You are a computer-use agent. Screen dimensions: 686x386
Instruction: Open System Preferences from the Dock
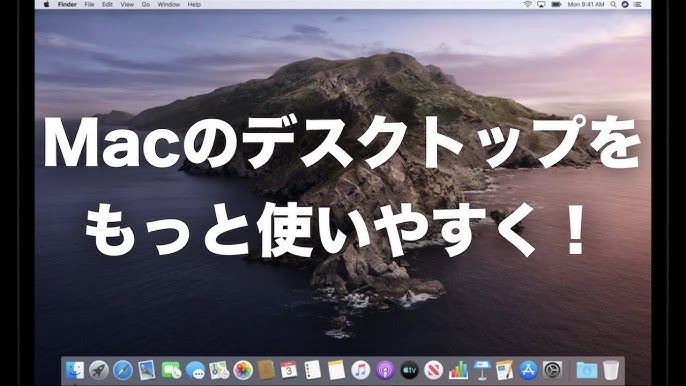pyautogui.click(x=552, y=371)
